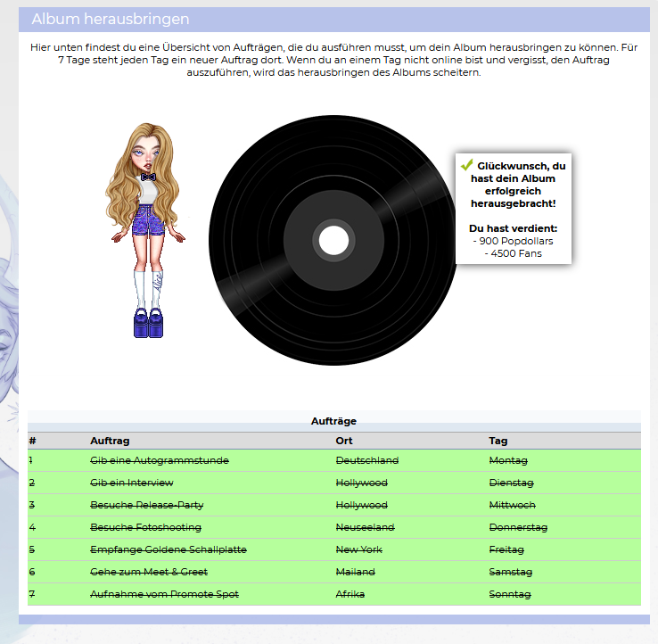The height and width of the screenshot is (644, 658).
Task: Click the 'Neuseeland' location cell
Action: [365, 527]
